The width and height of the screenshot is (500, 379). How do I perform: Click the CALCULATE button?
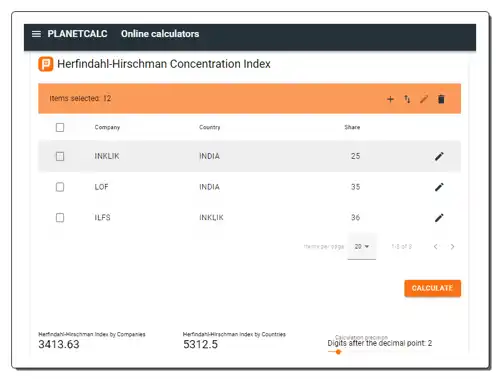[x=432, y=288]
